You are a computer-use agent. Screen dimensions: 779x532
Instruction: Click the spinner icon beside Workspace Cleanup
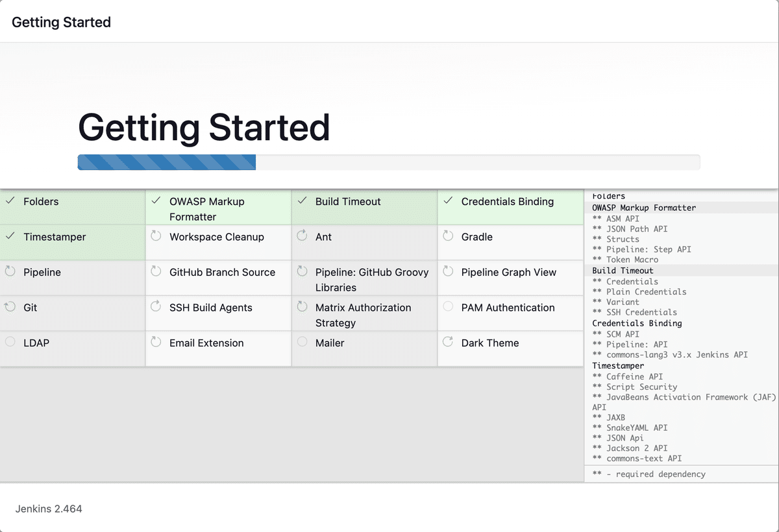[156, 236]
